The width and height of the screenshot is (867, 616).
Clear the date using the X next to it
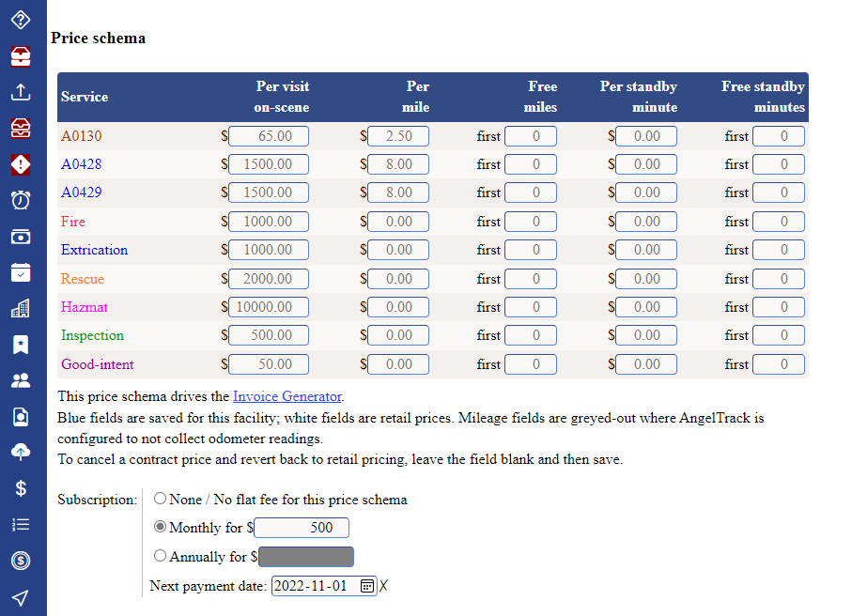coord(381,585)
